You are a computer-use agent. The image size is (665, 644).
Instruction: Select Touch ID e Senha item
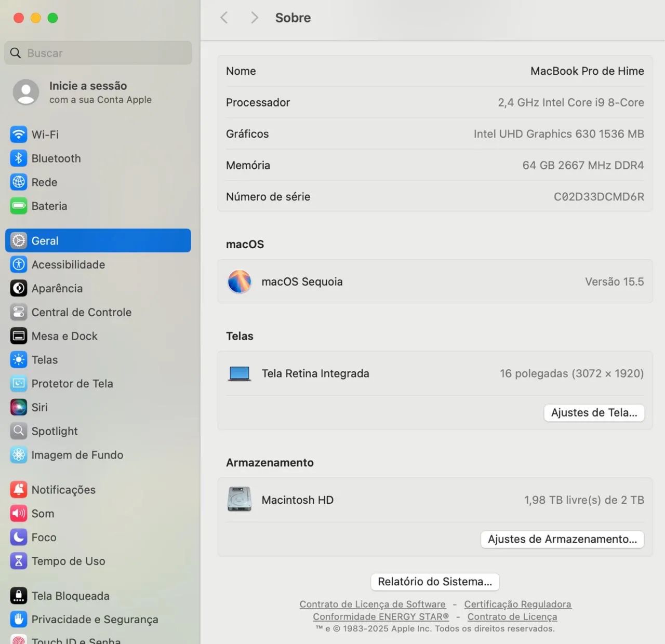pos(98,640)
